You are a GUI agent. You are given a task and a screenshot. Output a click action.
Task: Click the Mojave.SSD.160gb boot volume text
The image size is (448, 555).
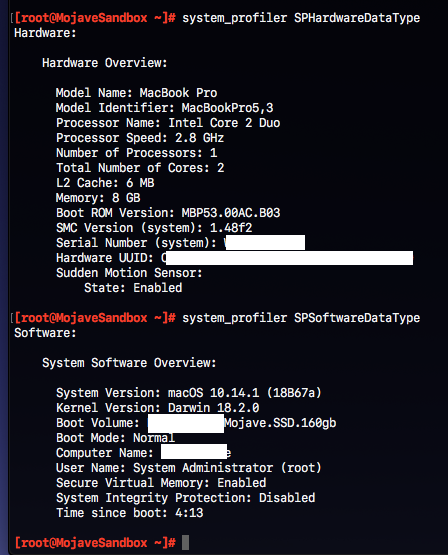pos(280,423)
